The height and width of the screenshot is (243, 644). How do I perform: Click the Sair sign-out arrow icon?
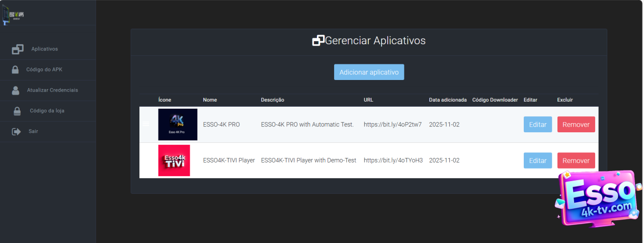17,132
